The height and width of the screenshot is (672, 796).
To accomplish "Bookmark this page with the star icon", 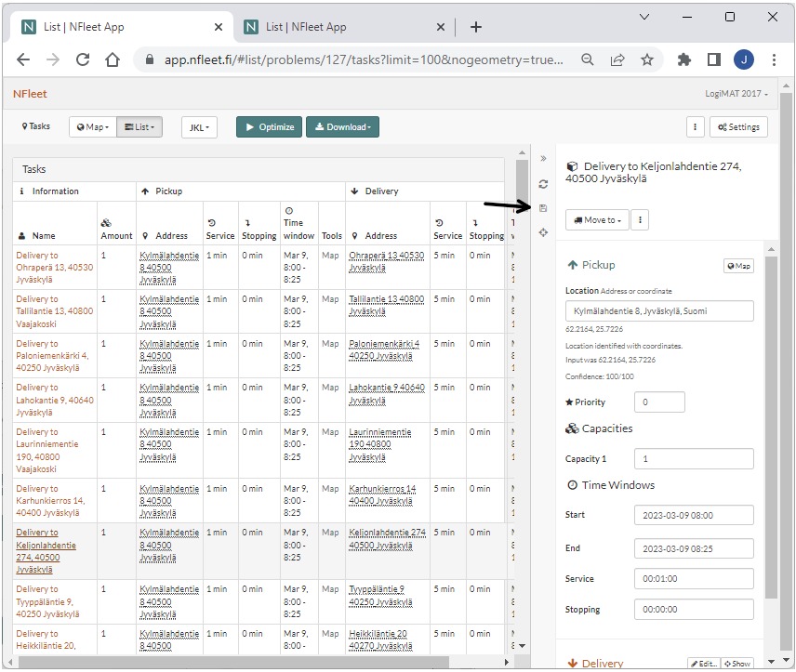I will click(x=647, y=59).
